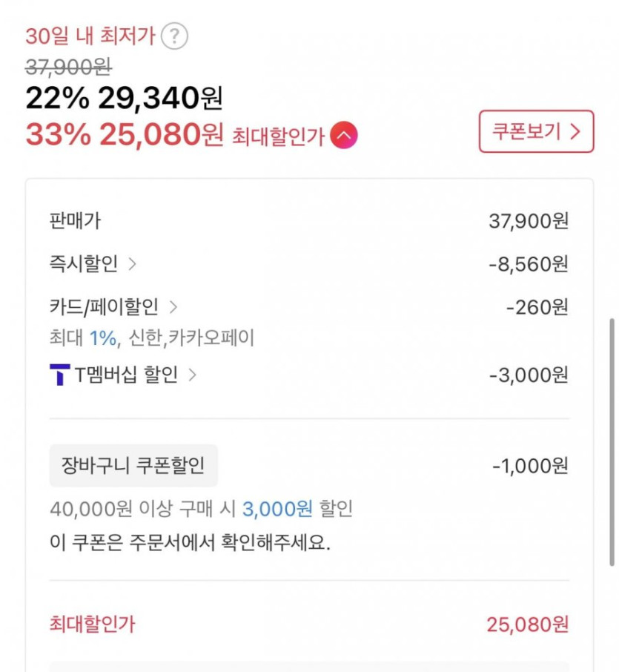The height and width of the screenshot is (672, 619).
Task: Select the 장바구니 쿠폰할인 chip
Action: [x=133, y=466]
